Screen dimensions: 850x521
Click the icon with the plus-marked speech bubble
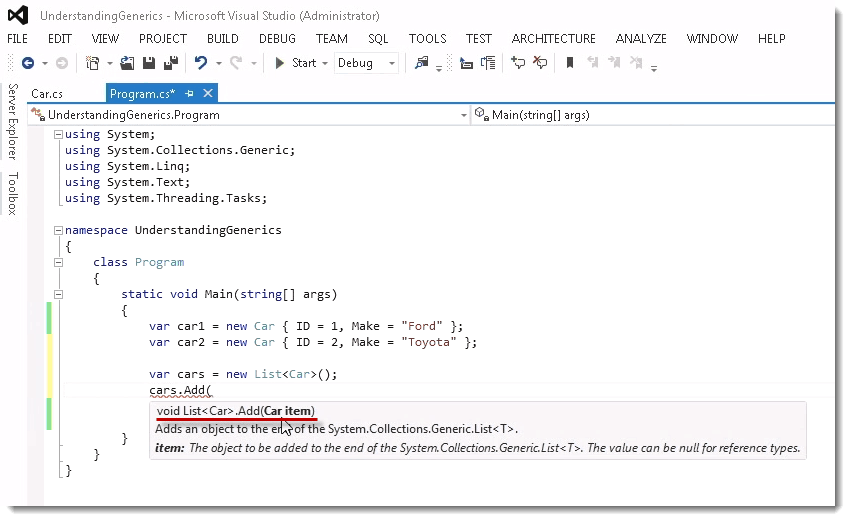click(518, 63)
